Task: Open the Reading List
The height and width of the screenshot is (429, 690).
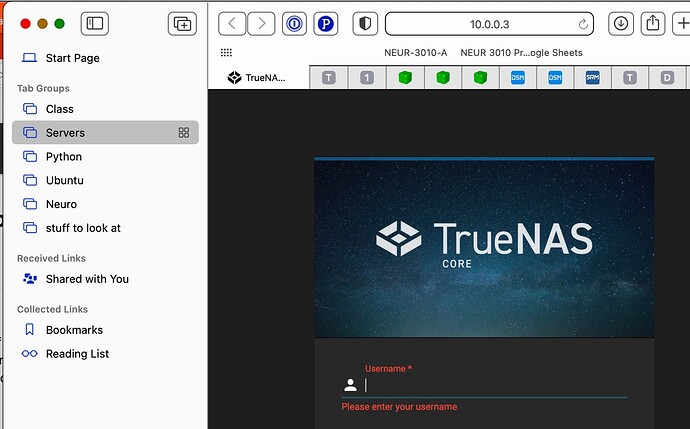Action: [105, 354]
